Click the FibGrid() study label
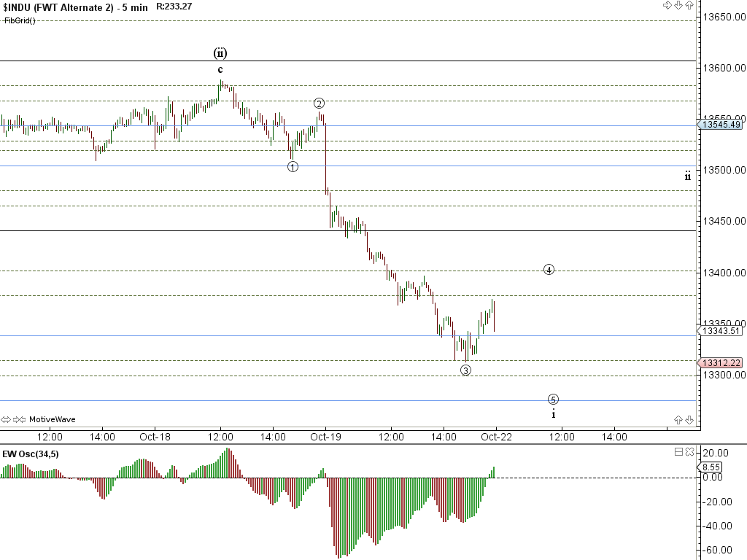 [x=20, y=20]
